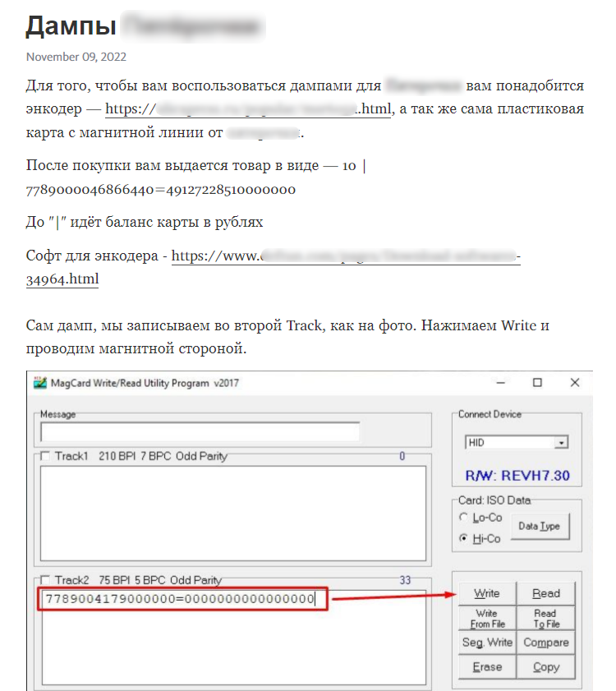The width and height of the screenshot is (616, 691).
Task: Open the software link ending in 34964.html
Action: (62, 279)
